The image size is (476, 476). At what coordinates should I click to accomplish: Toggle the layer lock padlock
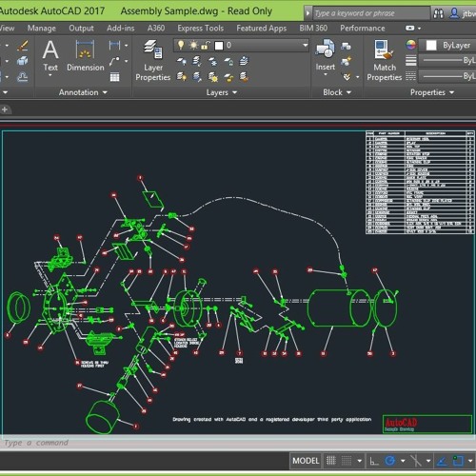[205, 46]
